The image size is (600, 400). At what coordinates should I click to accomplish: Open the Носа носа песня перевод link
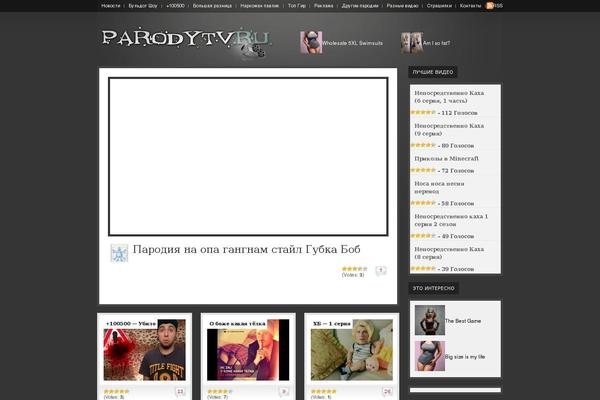point(439,187)
